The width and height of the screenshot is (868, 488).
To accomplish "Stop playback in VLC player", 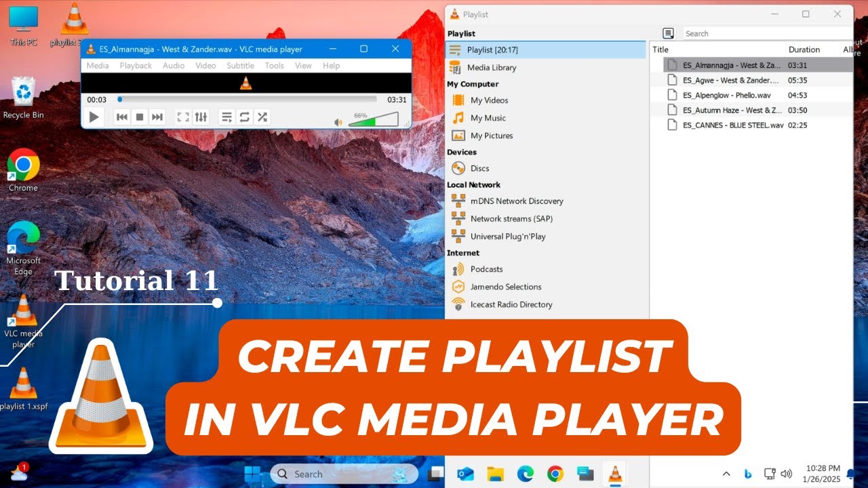I will click(140, 117).
